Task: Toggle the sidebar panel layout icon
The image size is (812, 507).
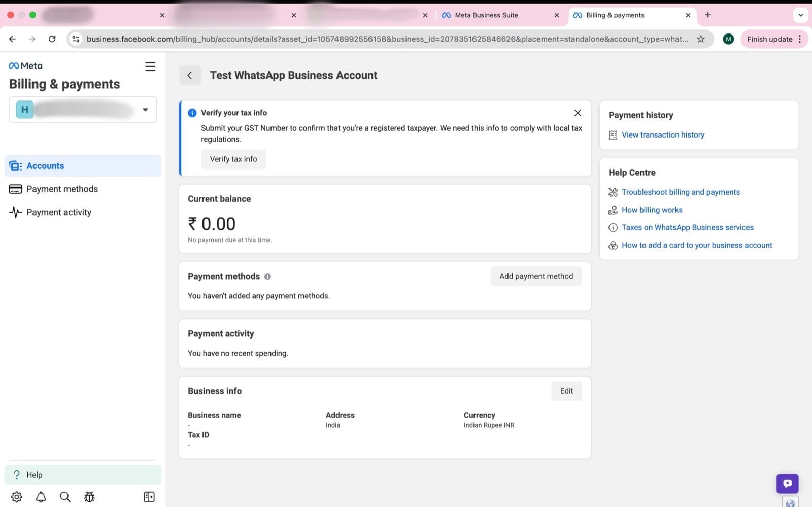Action: pyautogui.click(x=149, y=497)
